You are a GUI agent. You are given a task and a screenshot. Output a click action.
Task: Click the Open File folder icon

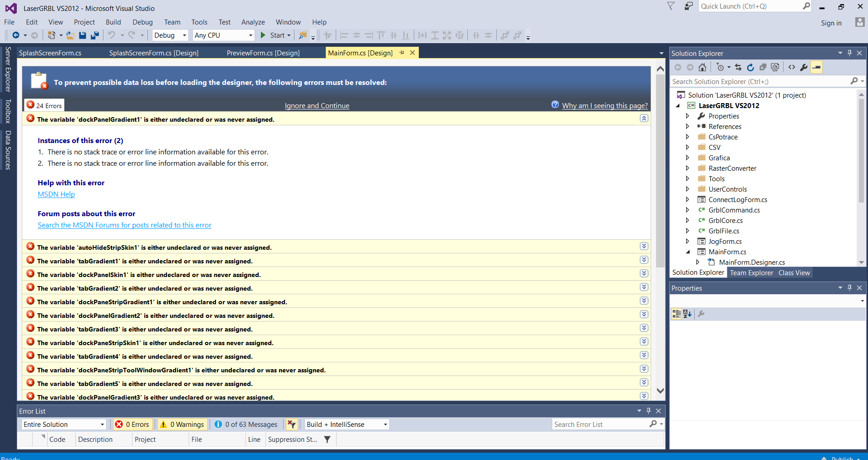70,35
